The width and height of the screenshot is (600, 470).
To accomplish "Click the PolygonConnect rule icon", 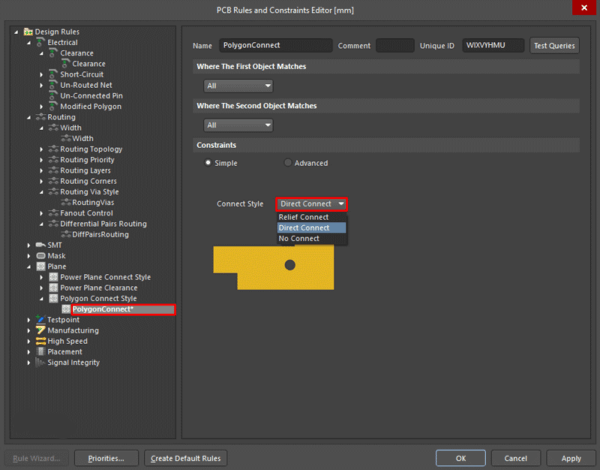I will [66, 309].
